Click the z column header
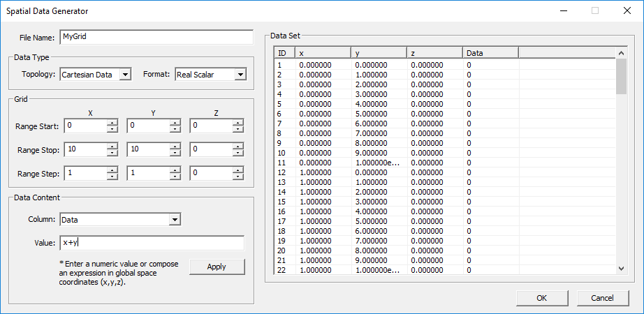Viewport: 644px width, 314px height. tap(434, 53)
